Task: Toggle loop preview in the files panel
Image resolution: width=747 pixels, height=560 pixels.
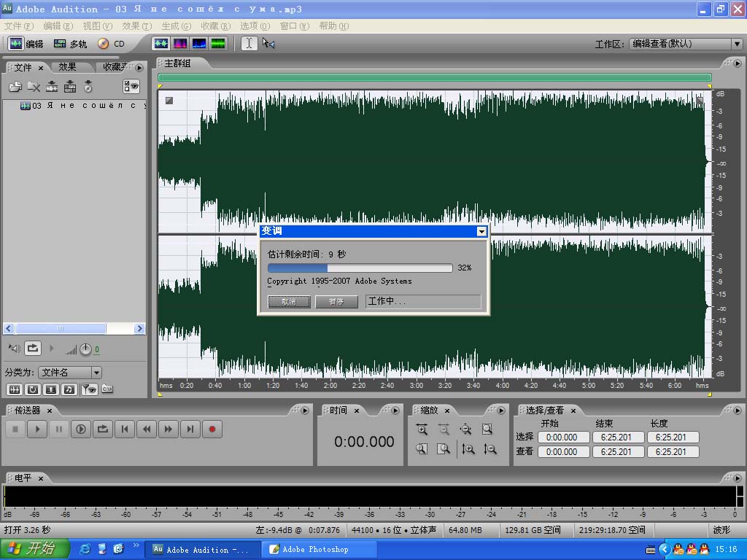Action: click(x=33, y=349)
